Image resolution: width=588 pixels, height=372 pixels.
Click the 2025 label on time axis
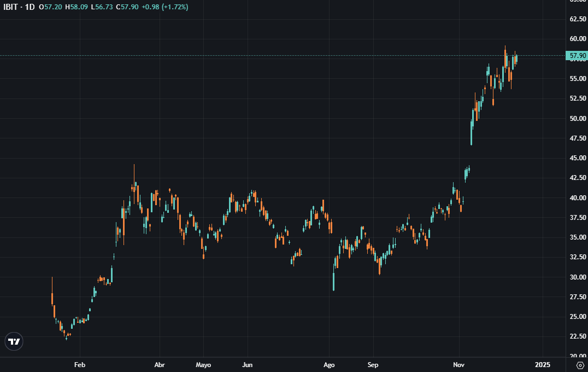click(542, 364)
